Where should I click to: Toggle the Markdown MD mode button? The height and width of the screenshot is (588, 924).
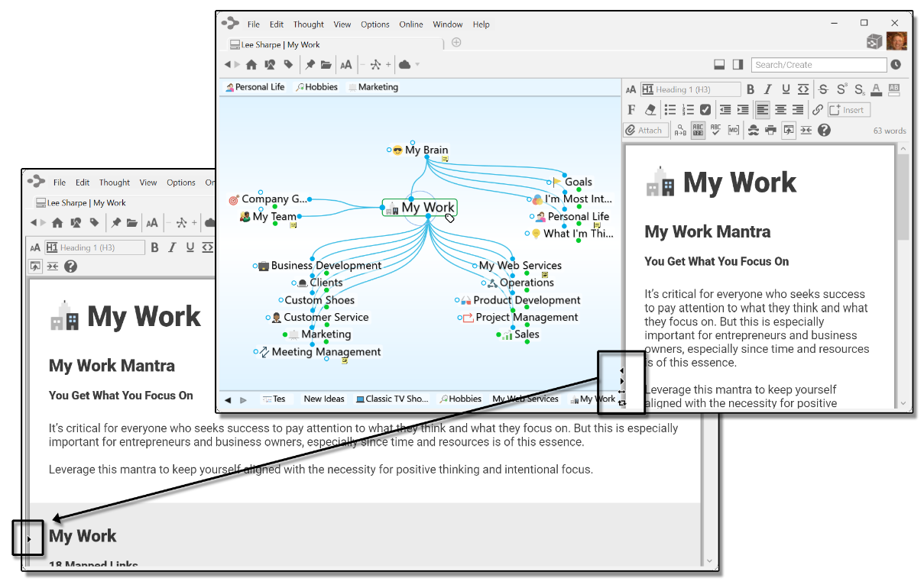[734, 131]
